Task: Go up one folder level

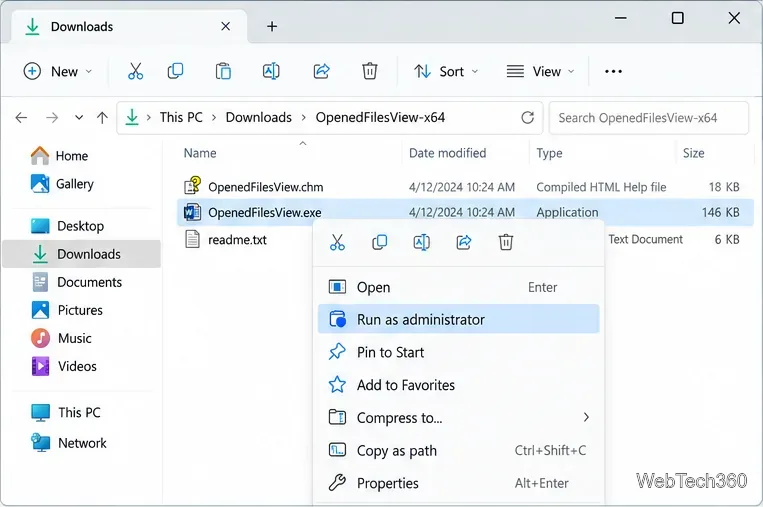Action: pos(102,117)
